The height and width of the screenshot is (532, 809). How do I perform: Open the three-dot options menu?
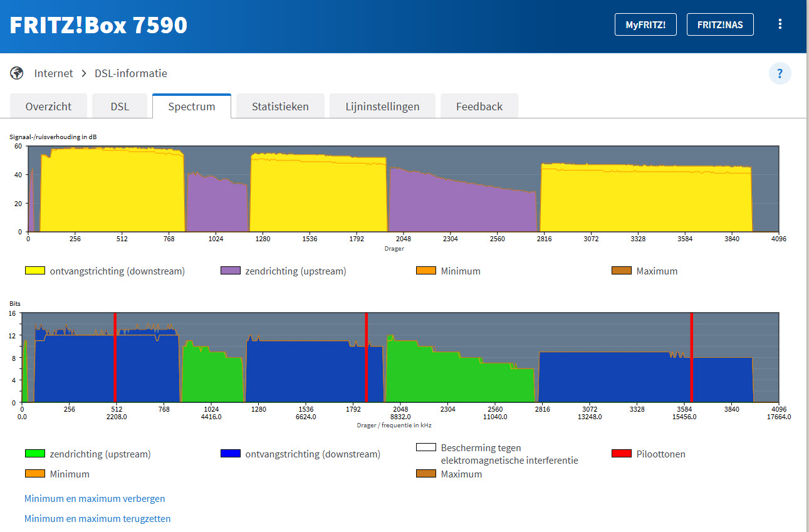click(780, 24)
